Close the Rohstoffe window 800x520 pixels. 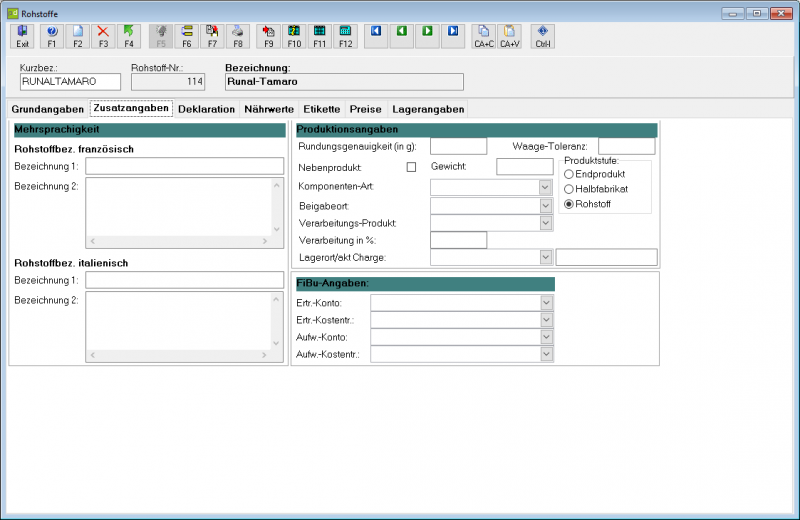click(781, 13)
